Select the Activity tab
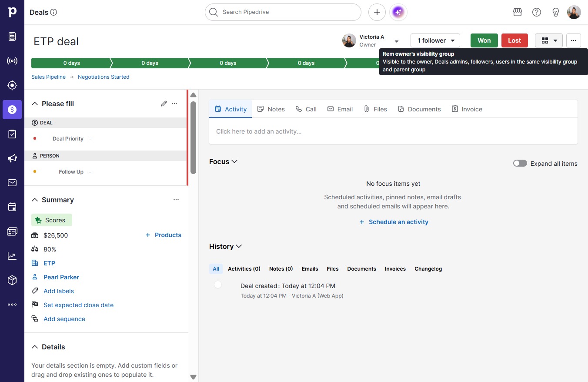The height and width of the screenshot is (382, 588). coord(231,109)
